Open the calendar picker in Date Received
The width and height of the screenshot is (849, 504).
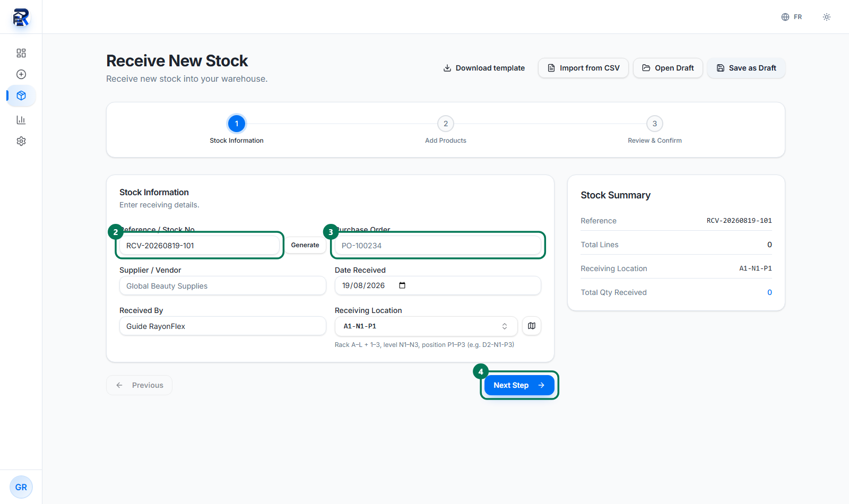pyautogui.click(x=402, y=285)
